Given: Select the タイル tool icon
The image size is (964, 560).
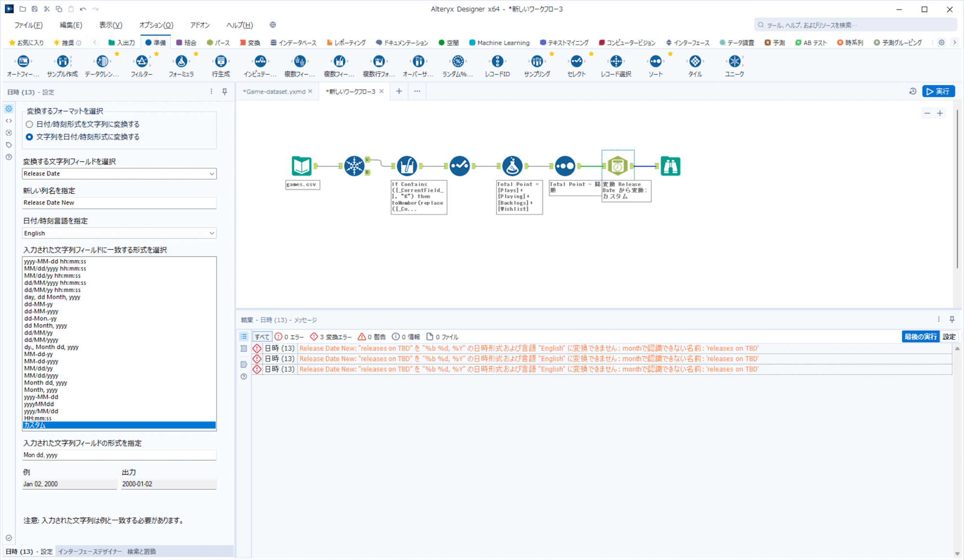Looking at the screenshot, I should click(x=695, y=61).
